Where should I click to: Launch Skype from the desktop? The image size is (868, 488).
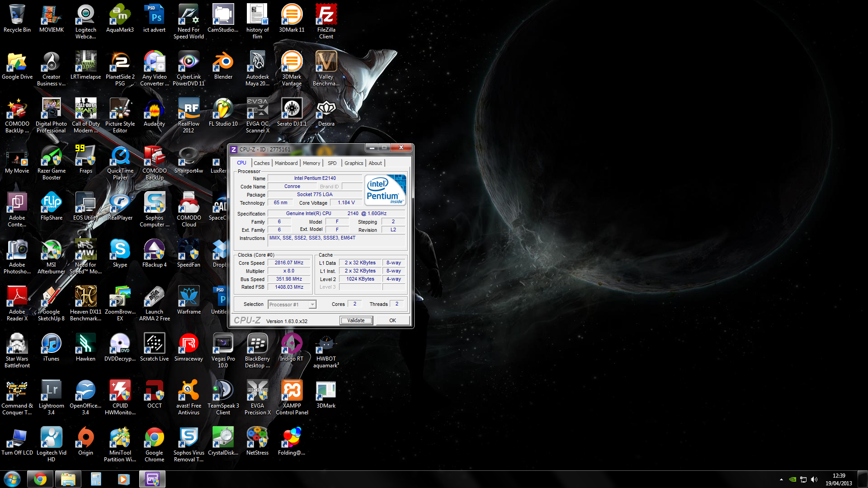pyautogui.click(x=120, y=253)
